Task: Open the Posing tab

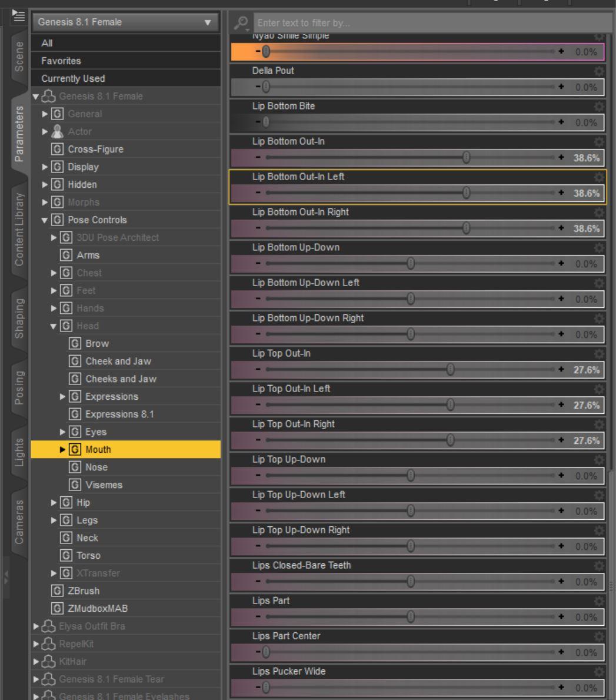Action: 19,387
